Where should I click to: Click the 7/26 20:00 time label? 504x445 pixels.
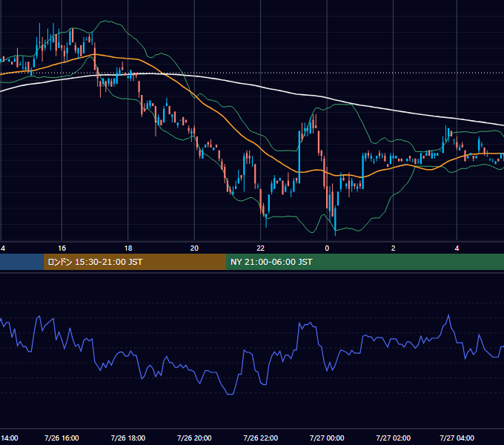[194, 438]
